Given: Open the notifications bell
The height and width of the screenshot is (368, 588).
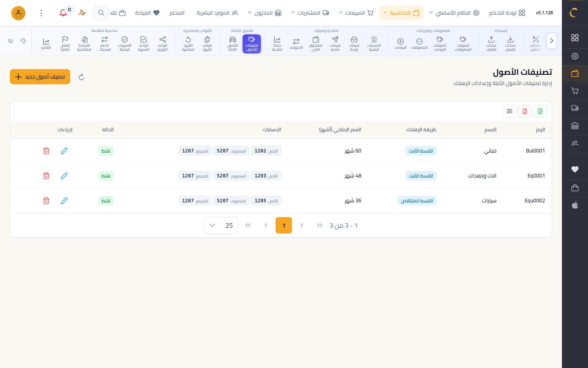Looking at the screenshot, I should coord(63,13).
